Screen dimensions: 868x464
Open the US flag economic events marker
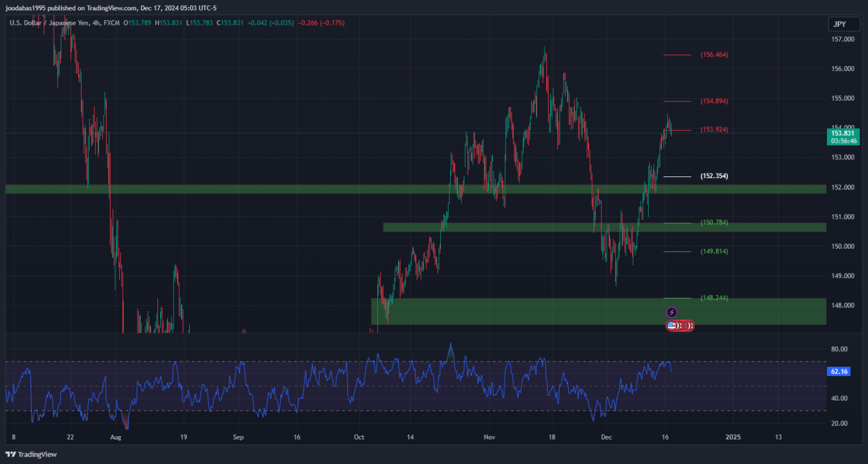click(x=672, y=326)
